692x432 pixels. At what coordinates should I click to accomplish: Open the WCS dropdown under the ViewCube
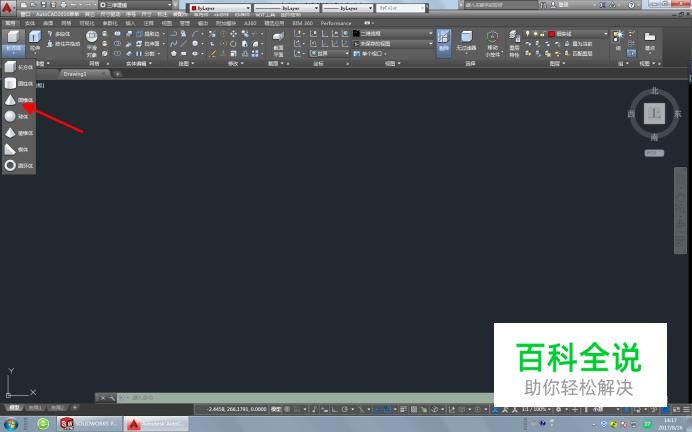coord(654,153)
